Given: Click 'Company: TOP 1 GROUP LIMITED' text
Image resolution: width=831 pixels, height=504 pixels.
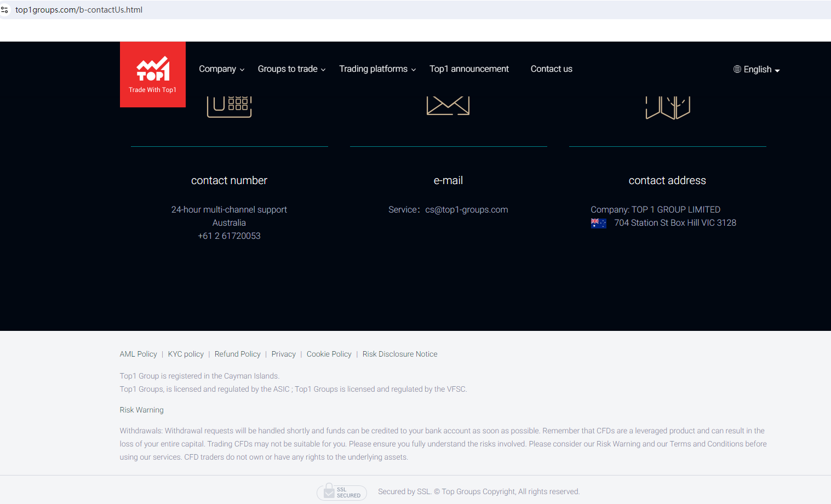Looking at the screenshot, I should pos(656,210).
